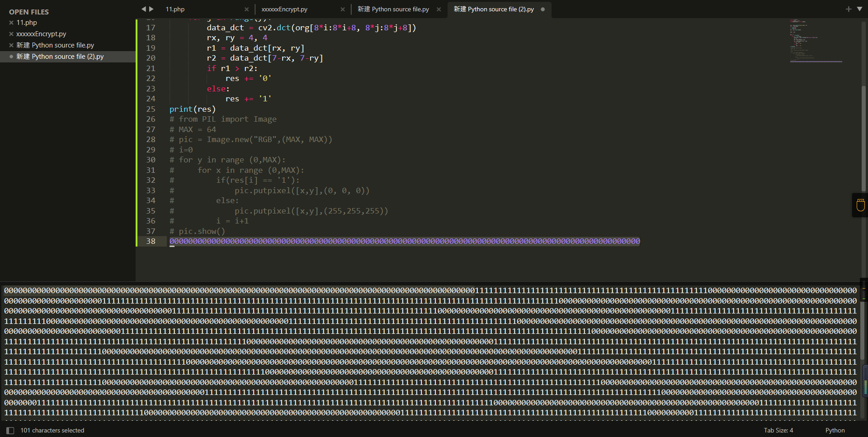
Task: Click the data_dct = cv2.dct line
Action: [x=311, y=28]
